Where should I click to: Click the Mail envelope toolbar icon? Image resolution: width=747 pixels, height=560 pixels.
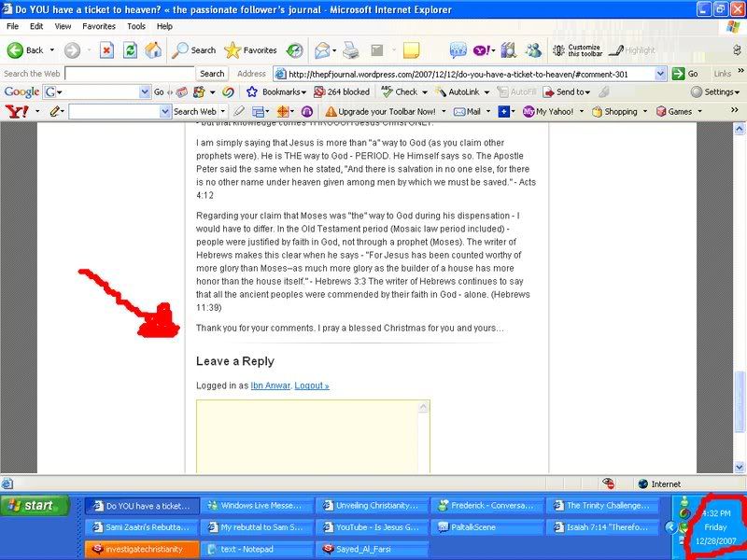(x=322, y=50)
